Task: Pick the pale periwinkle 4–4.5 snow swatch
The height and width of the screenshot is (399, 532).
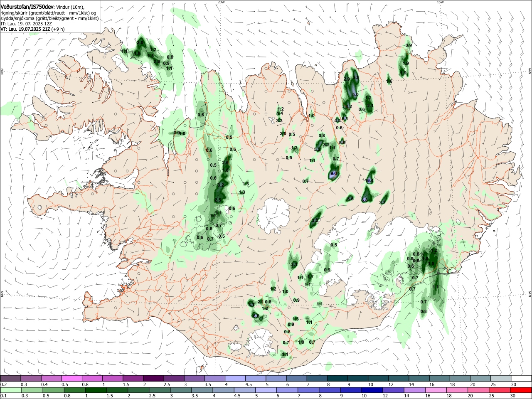Action: tap(235, 379)
